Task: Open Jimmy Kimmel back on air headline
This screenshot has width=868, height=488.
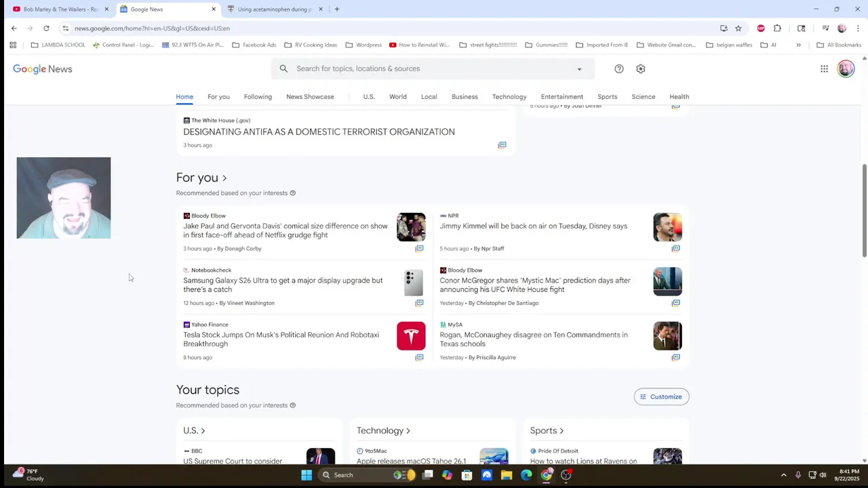Action: tap(534, 226)
